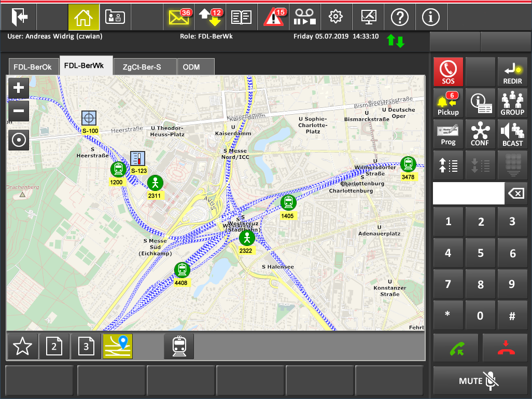
Task: Dial digit 7 on keypad
Action: (x=448, y=284)
